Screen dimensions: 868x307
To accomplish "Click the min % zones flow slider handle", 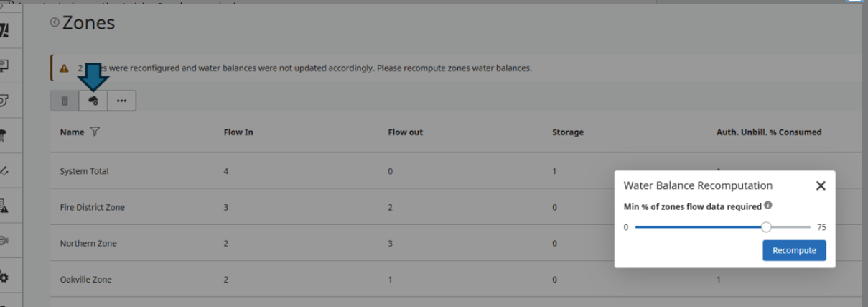I will pyautogui.click(x=766, y=227).
